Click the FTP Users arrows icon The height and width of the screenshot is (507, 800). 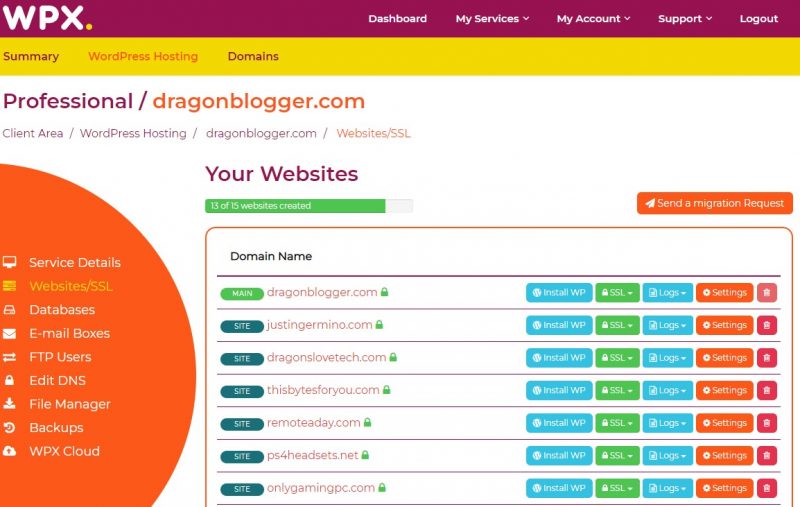[x=9, y=357]
